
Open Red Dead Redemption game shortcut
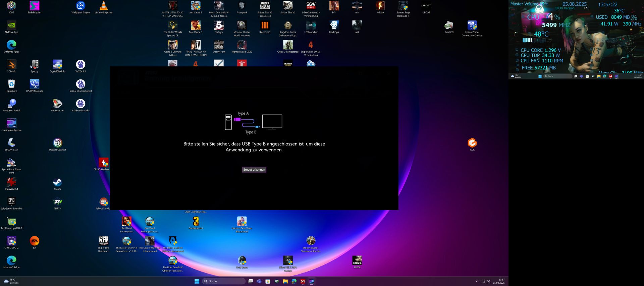click(x=126, y=225)
